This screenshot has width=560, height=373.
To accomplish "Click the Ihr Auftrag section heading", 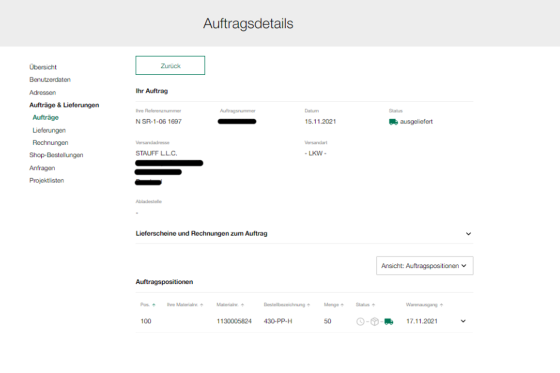I will 151,91.
